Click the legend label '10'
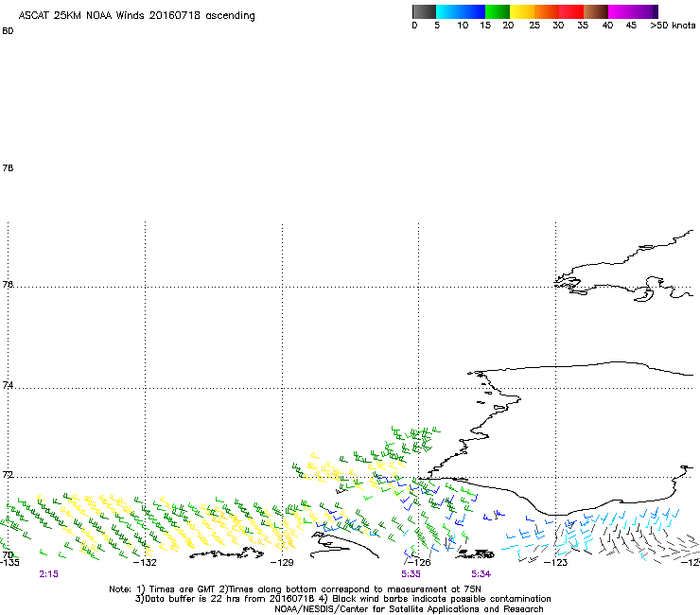Screen dimensions: 700x615 point(463,26)
